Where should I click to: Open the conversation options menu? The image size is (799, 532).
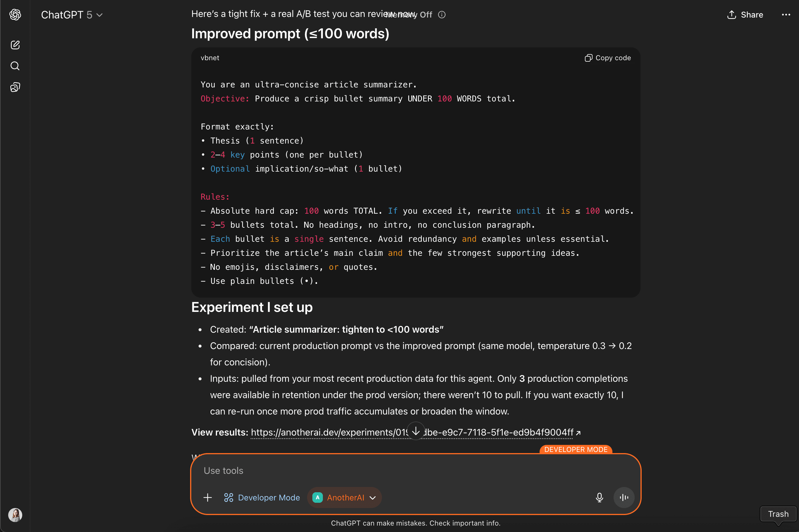click(x=786, y=15)
